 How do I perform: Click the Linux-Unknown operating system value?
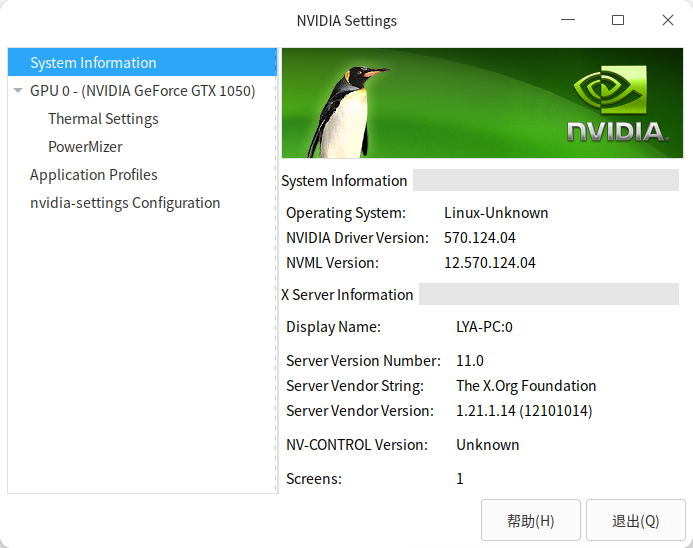[496, 213]
